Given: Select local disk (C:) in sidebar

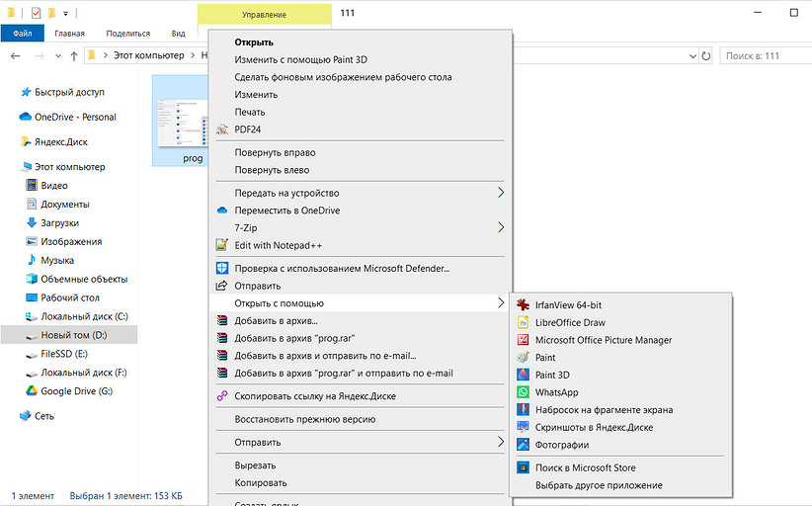Looking at the screenshot, I should tap(84, 316).
